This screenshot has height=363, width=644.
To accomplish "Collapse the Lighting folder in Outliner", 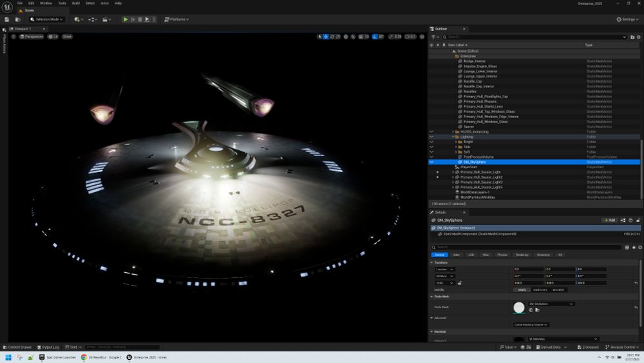I will click(453, 137).
